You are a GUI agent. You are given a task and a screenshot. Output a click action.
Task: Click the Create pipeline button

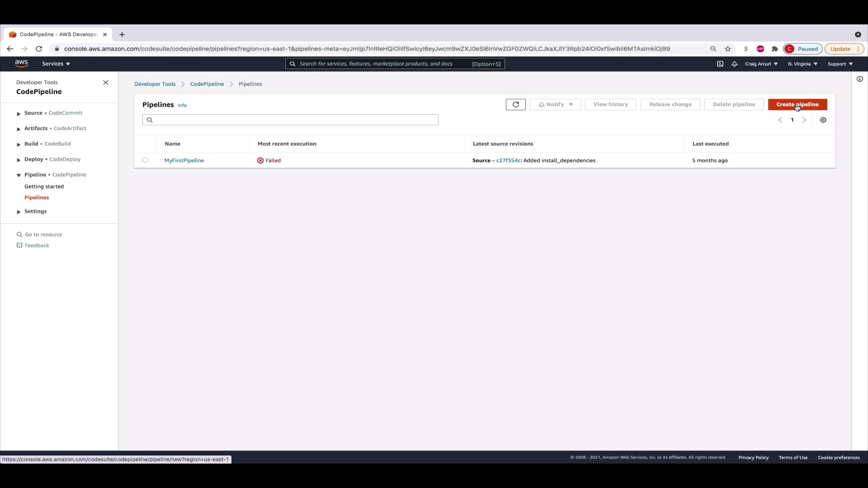coord(797,104)
